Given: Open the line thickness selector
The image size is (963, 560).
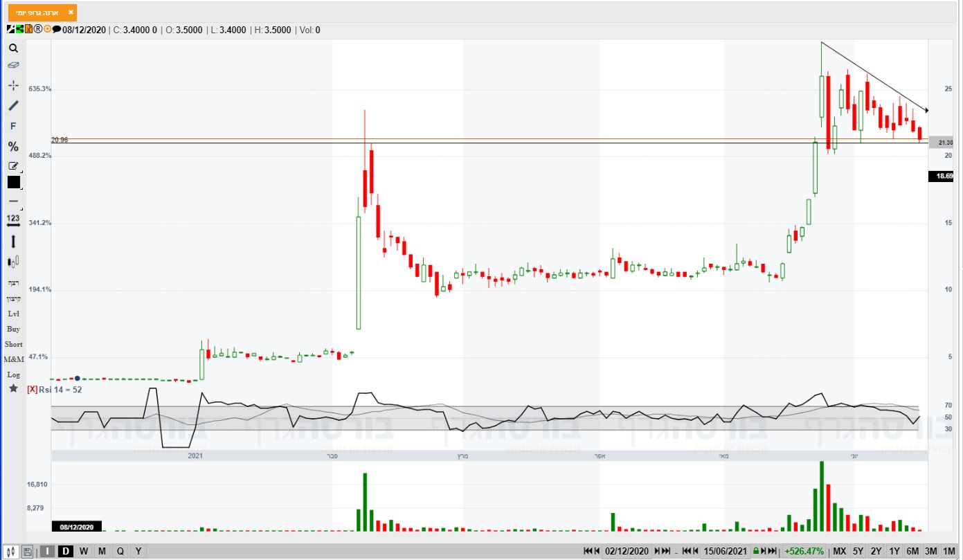Looking at the screenshot, I should (x=13, y=201).
